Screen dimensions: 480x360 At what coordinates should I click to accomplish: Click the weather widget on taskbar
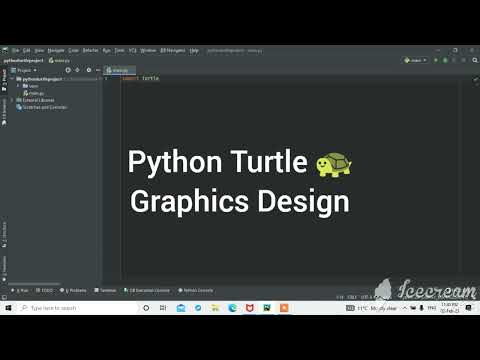coord(372,308)
